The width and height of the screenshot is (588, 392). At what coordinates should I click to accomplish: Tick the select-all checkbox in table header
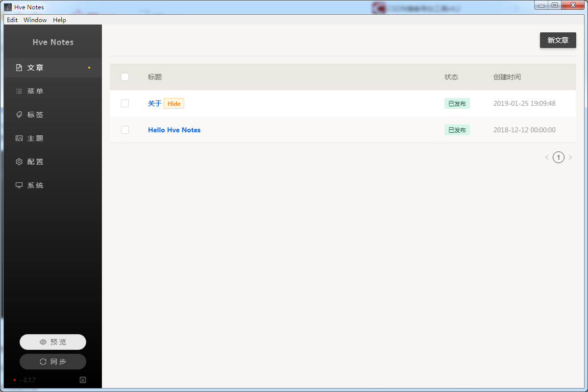click(125, 77)
